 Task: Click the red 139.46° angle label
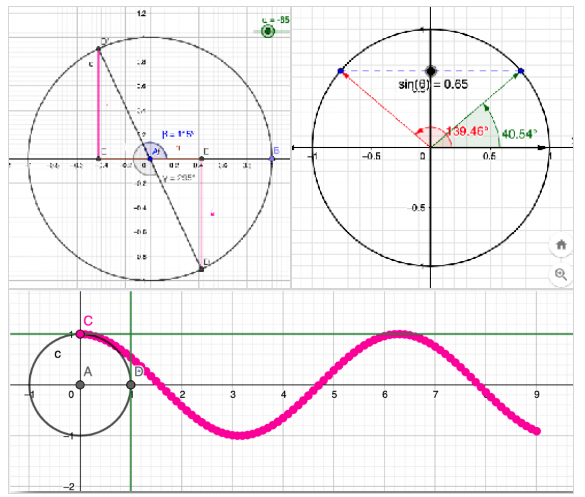467,131
